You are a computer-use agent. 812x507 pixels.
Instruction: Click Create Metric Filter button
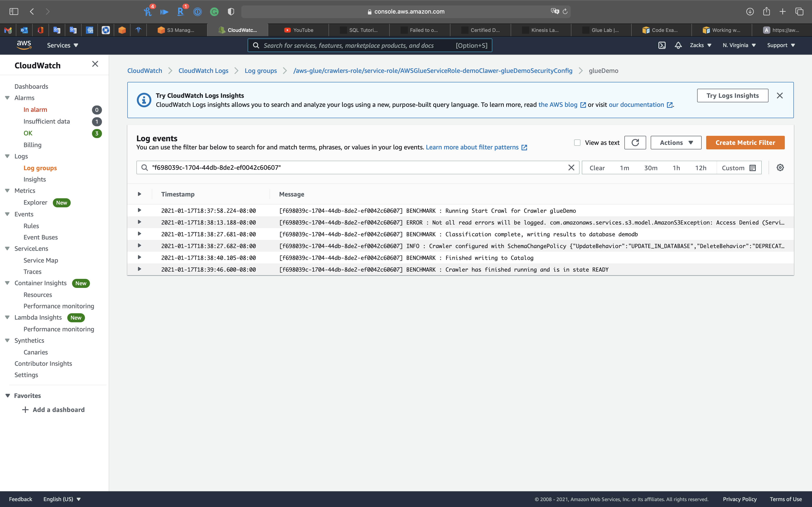point(745,143)
